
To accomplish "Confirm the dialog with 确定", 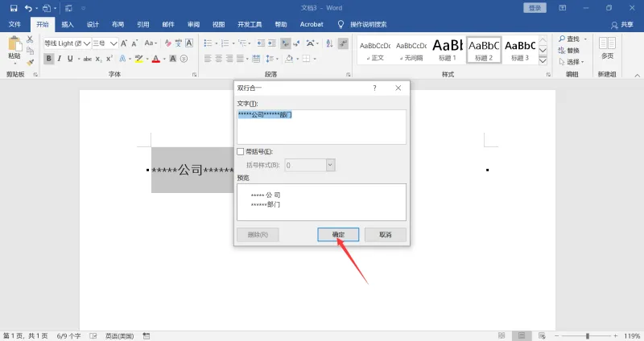I will pyautogui.click(x=338, y=235).
